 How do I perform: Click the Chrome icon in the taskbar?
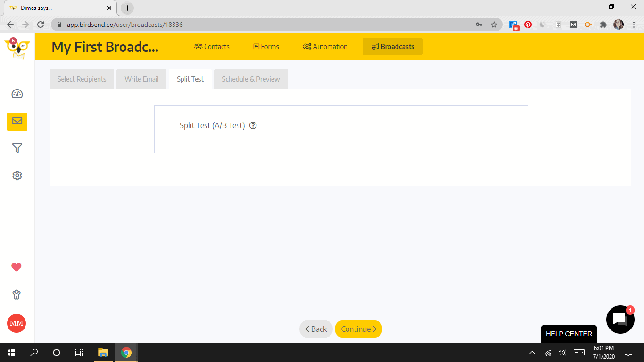[x=126, y=353]
